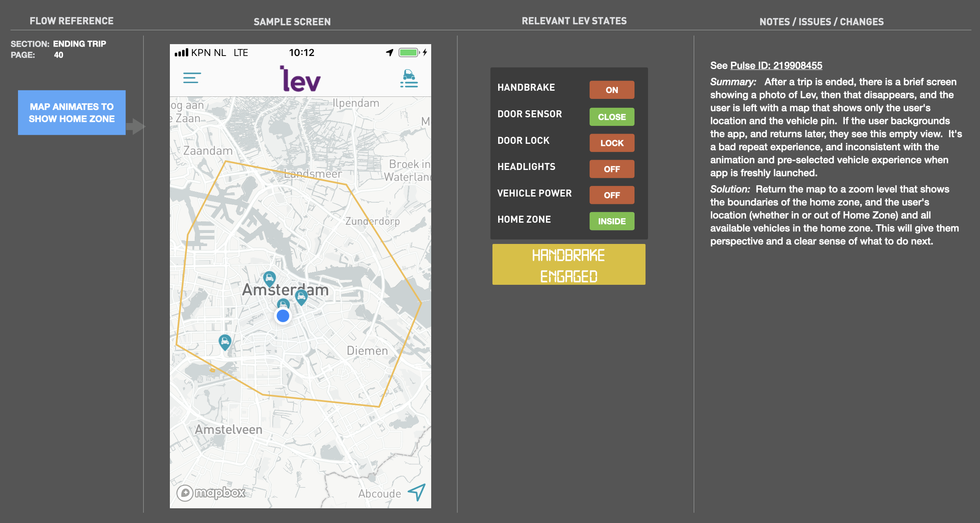This screenshot has width=980, height=523.
Task: Click the yellow Handbrake Engaged banner
Action: (x=568, y=265)
